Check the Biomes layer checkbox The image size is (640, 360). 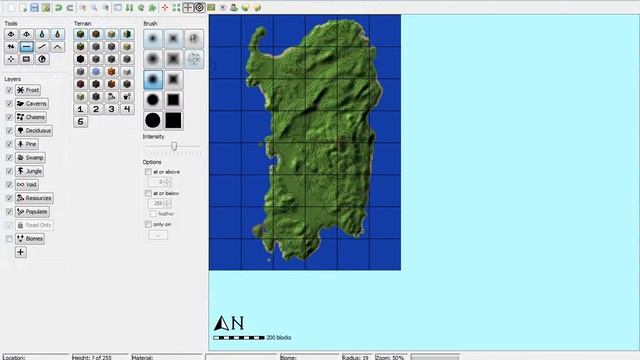(x=9, y=239)
